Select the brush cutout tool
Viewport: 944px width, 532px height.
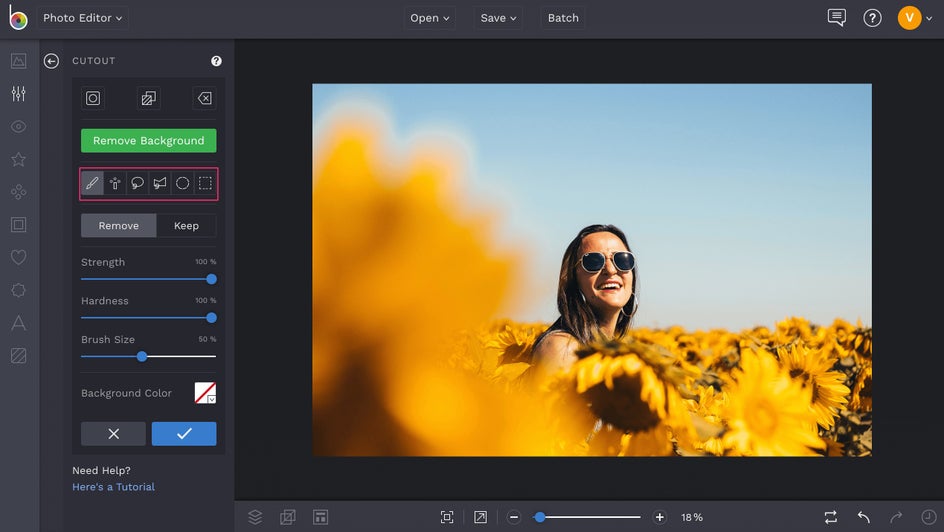click(92, 184)
